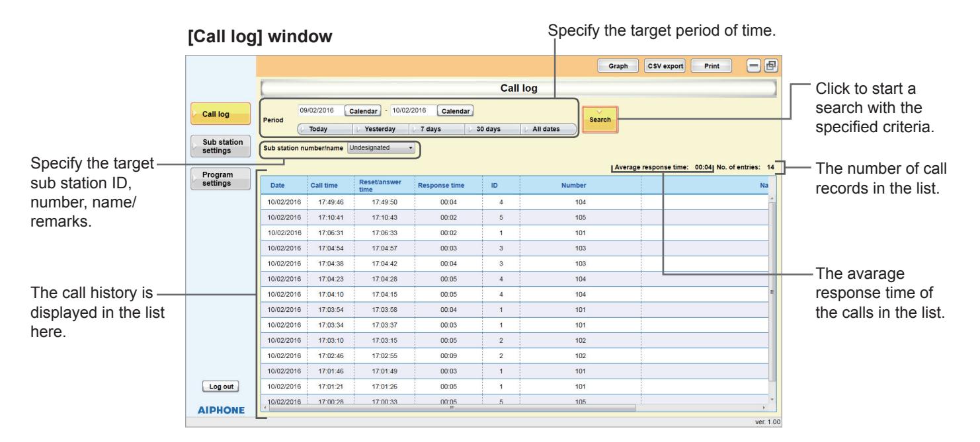Screen dimensions: 980x442
Task: Select the 7 days period
Action: pos(438,129)
